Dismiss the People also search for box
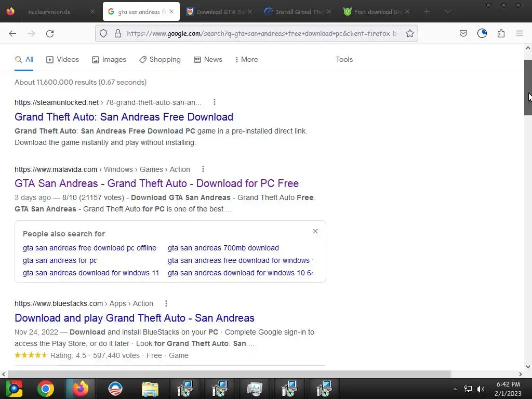The image size is (532, 399). click(315, 231)
